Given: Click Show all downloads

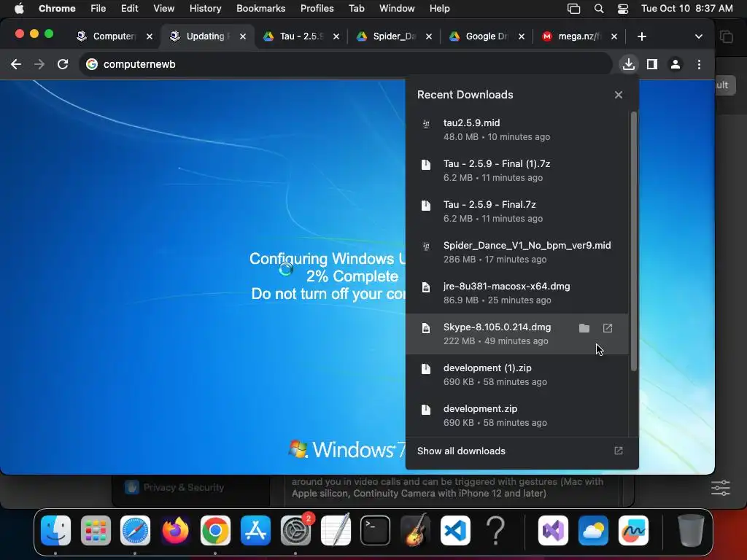Looking at the screenshot, I should point(522,451).
